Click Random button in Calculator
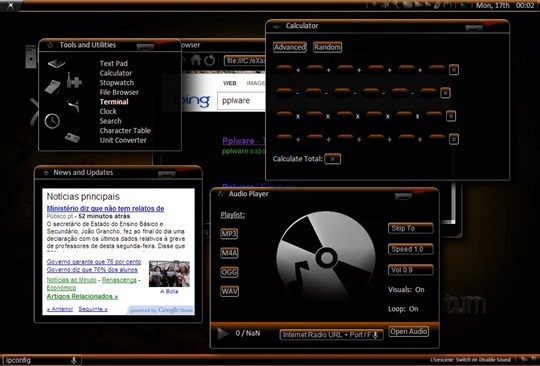The width and height of the screenshot is (540, 366). coord(328,47)
